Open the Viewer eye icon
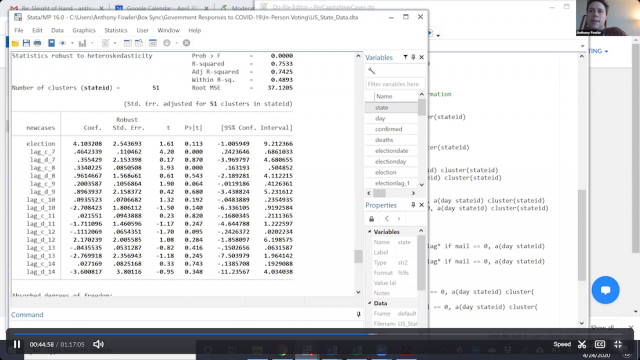This screenshot has width=640, height=360. point(62,43)
